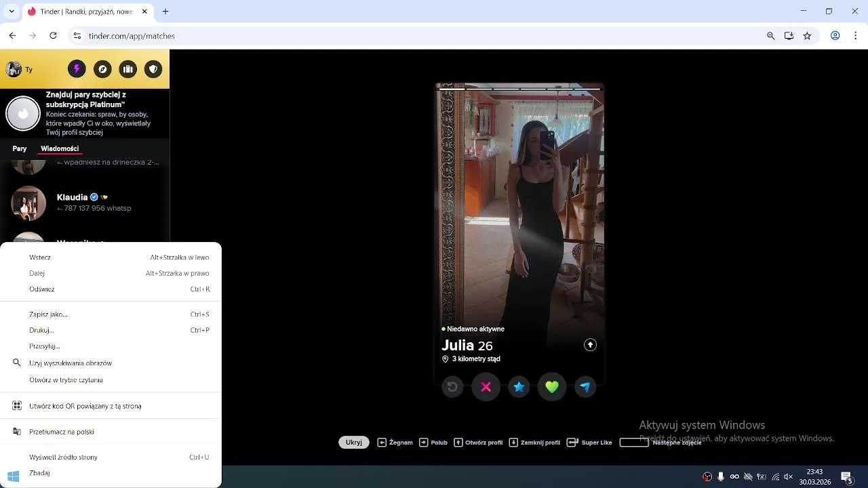The height and width of the screenshot is (488, 868).
Task: Click the name Julia 26
Action: (467, 346)
